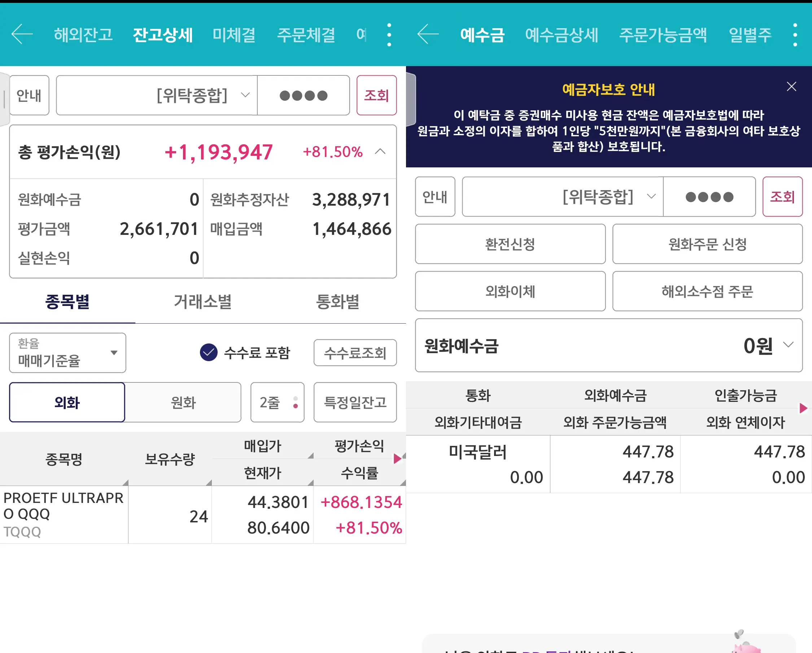Close the 예금자보호 안내 banner

point(791,87)
